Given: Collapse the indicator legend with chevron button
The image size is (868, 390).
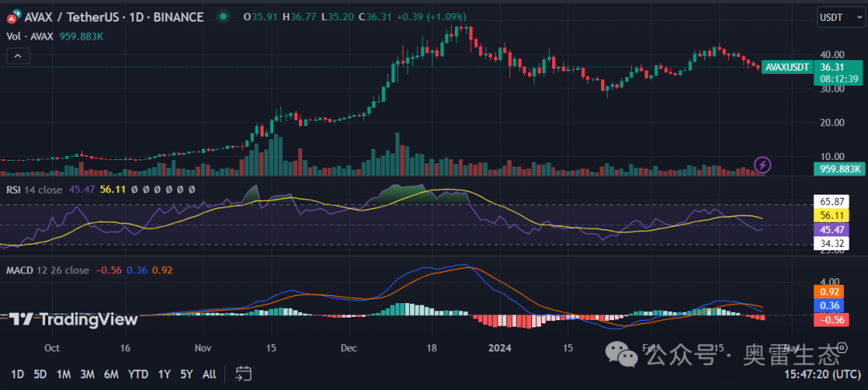Looking at the screenshot, I should [x=18, y=55].
